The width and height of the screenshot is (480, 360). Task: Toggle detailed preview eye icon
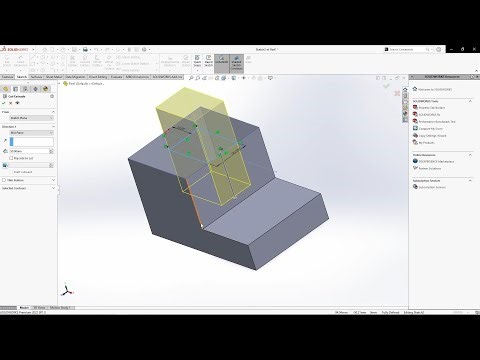17,103
